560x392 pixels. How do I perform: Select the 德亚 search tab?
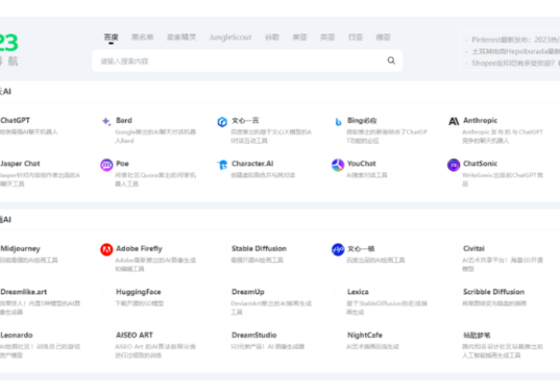384,37
